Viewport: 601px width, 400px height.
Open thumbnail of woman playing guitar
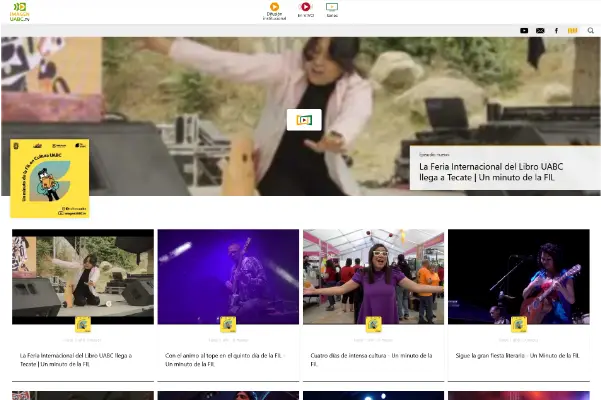point(519,277)
